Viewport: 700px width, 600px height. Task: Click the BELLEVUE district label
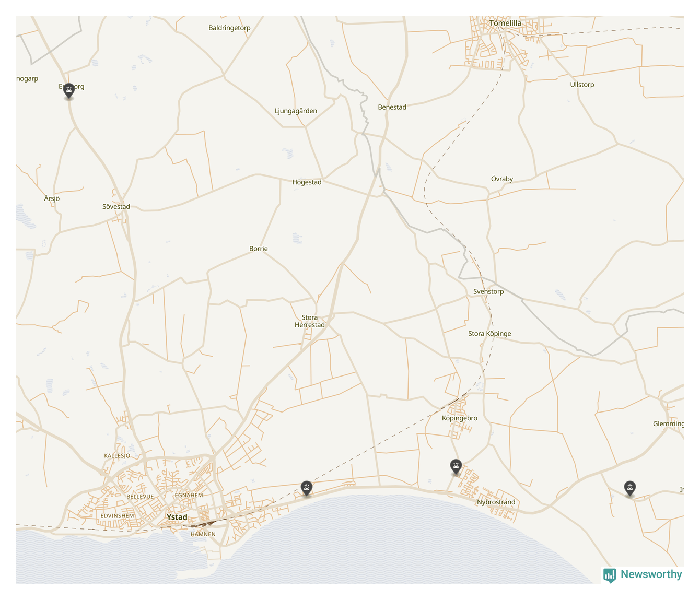coord(140,497)
